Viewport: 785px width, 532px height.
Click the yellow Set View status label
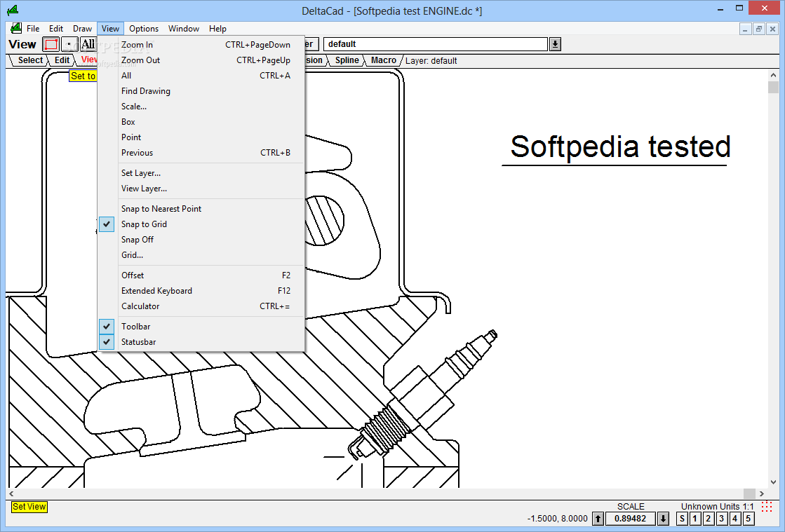click(29, 507)
